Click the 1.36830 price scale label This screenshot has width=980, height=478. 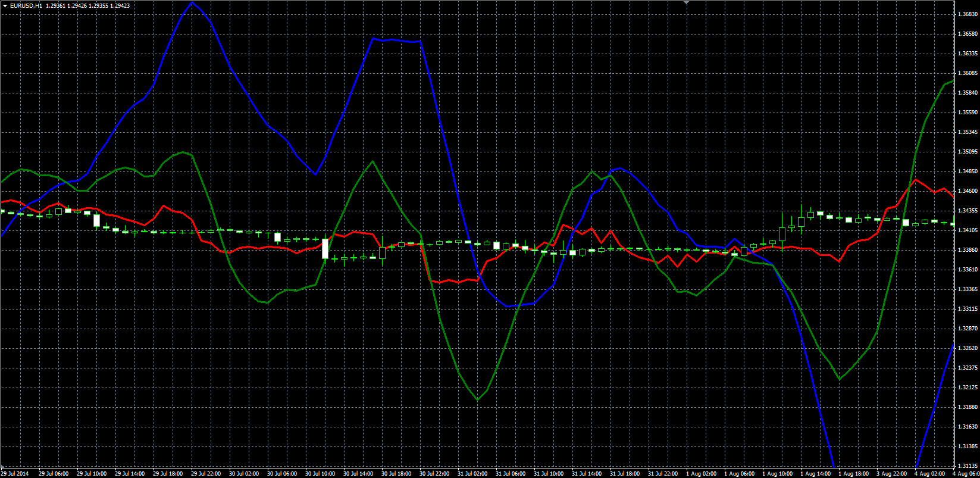tap(968, 14)
